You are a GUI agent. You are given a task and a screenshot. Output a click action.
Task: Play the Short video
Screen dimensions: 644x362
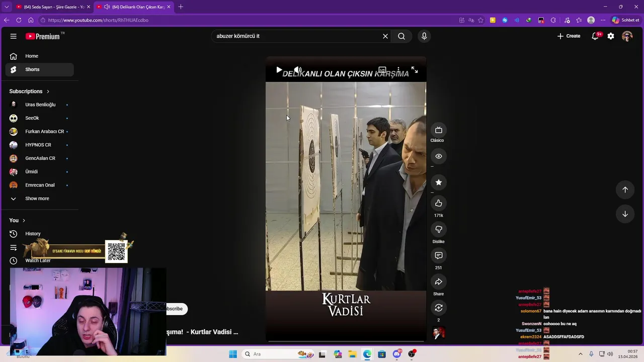(x=279, y=70)
